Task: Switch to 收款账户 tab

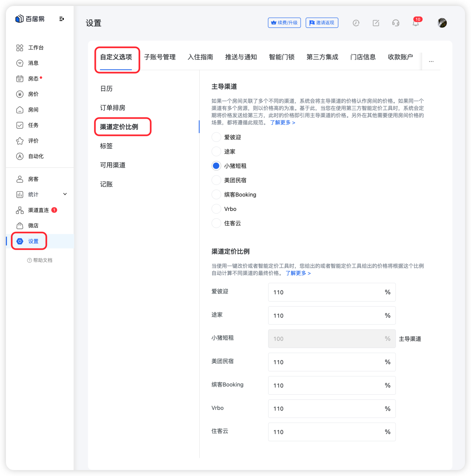Action: pyautogui.click(x=400, y=57)
